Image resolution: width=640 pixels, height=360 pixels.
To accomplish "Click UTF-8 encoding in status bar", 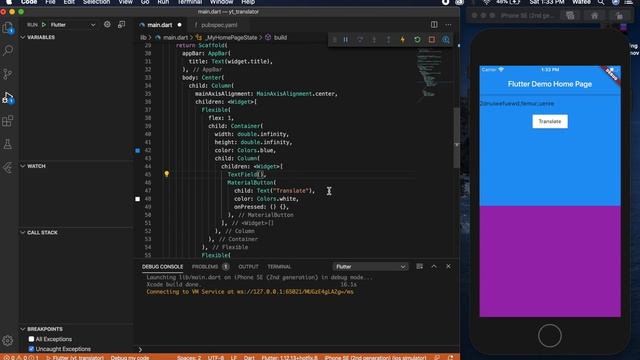I will click(x=216, y=358).
